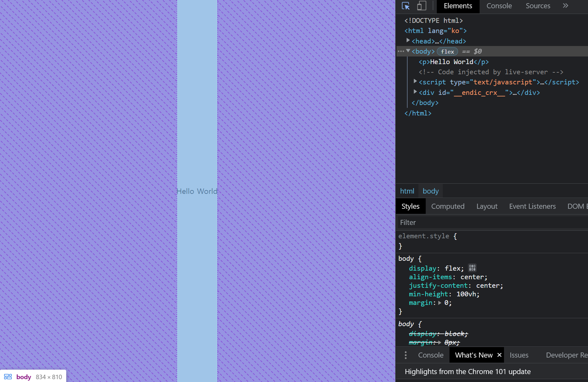Screen dimensions: 588x382
Task: Expand the __endic_crx__ div node
Action: click(x=415, y=92)
